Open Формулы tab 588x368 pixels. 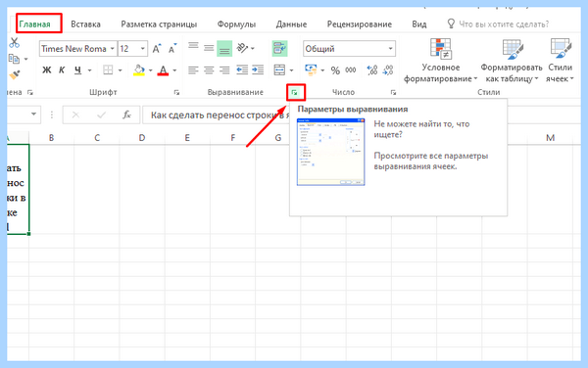[x=236, y=24]
